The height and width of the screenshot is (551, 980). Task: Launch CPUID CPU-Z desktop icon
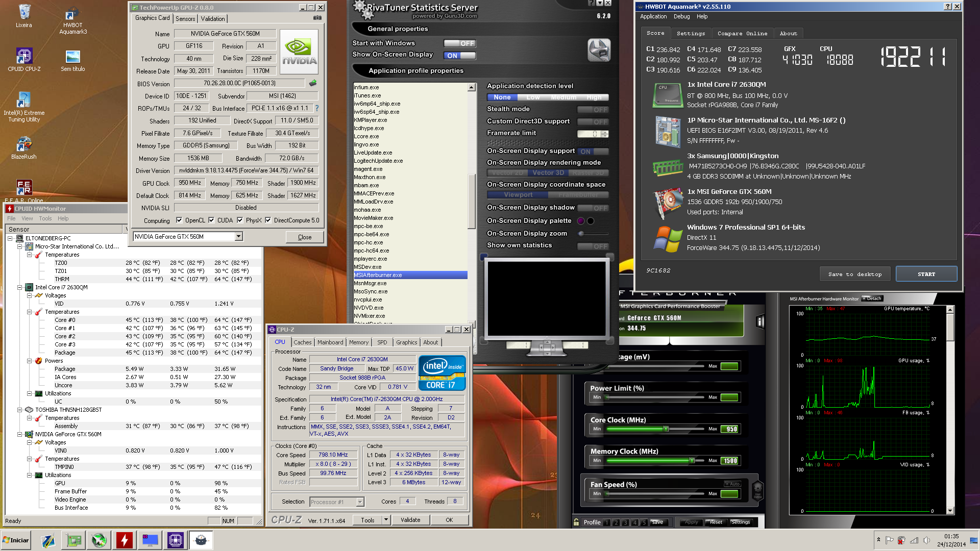[x=24, y=60]
